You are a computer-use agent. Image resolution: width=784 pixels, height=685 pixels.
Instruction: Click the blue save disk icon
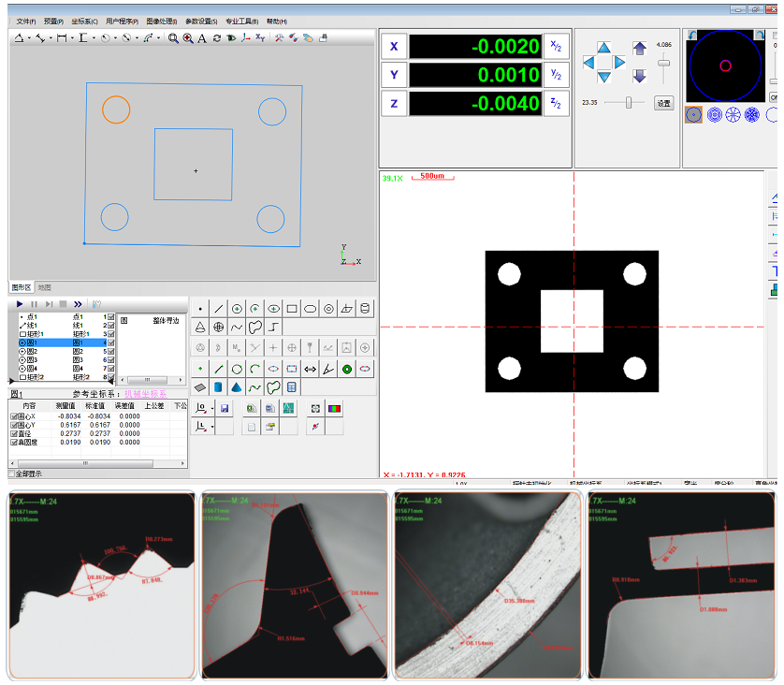pyautogui.click(x=225, y=409)
